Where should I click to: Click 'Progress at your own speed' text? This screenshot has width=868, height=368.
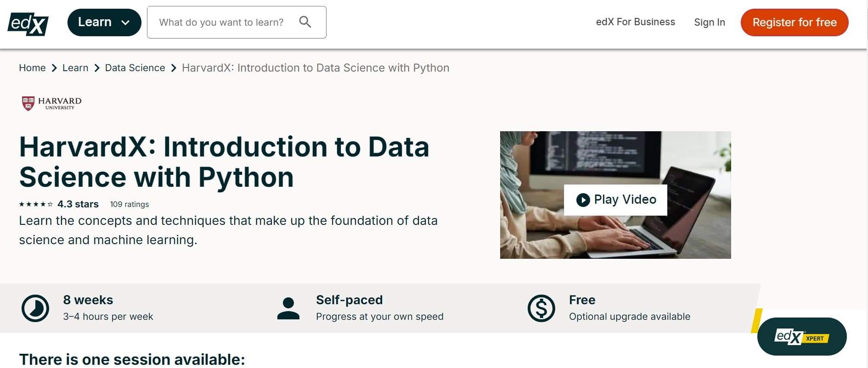(x=380, y=317)
